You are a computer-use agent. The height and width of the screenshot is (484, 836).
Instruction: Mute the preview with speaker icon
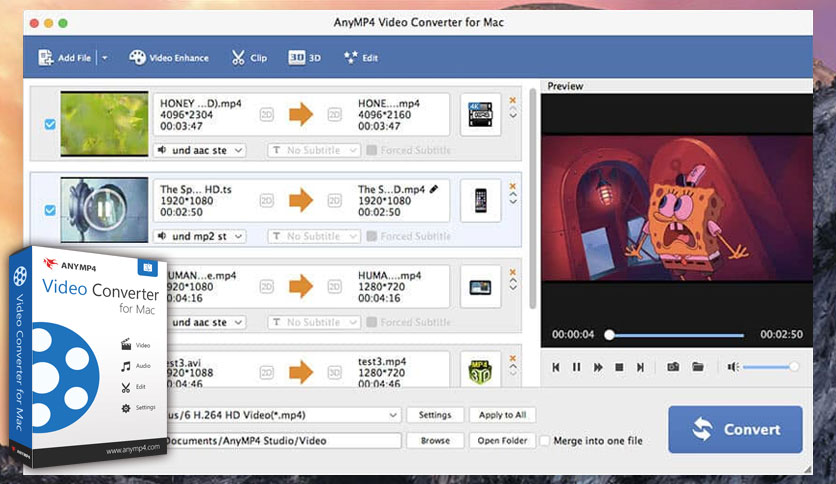click(734, 367)
